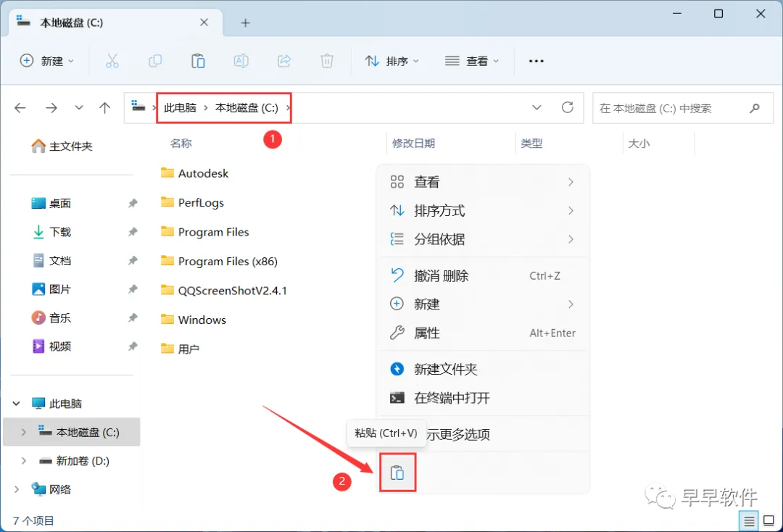Choose 属性 in context menu

pyautogui.click(x=483, y=333)
